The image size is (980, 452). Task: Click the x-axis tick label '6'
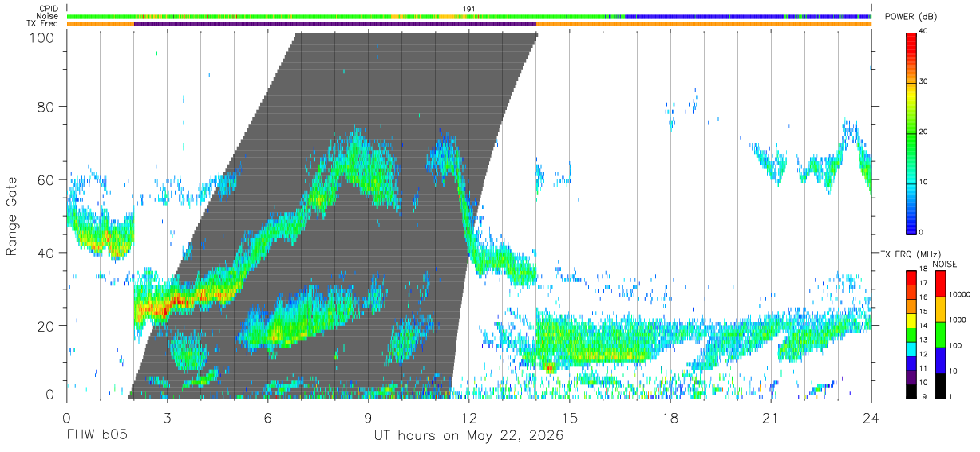tap(267, 418)
